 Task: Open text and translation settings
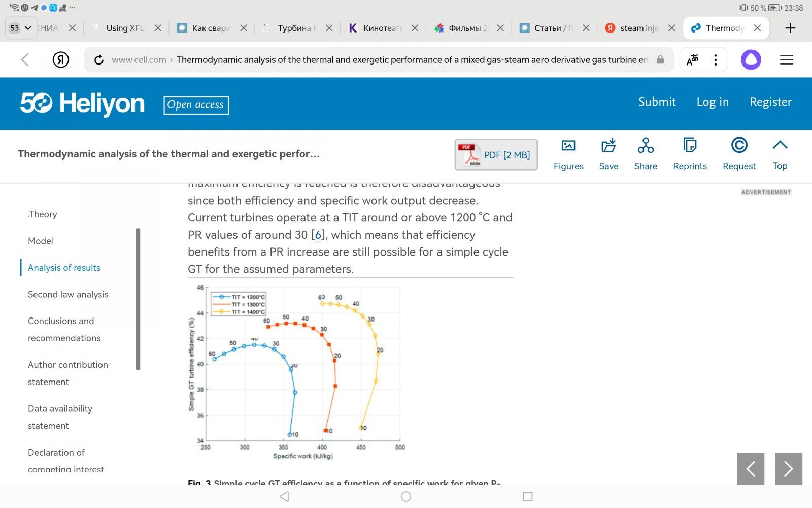coord(692,59)
